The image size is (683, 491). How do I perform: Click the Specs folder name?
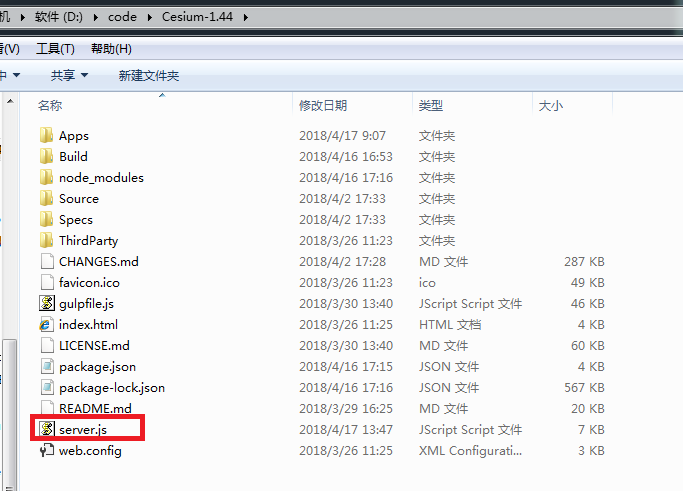[76, 220]
